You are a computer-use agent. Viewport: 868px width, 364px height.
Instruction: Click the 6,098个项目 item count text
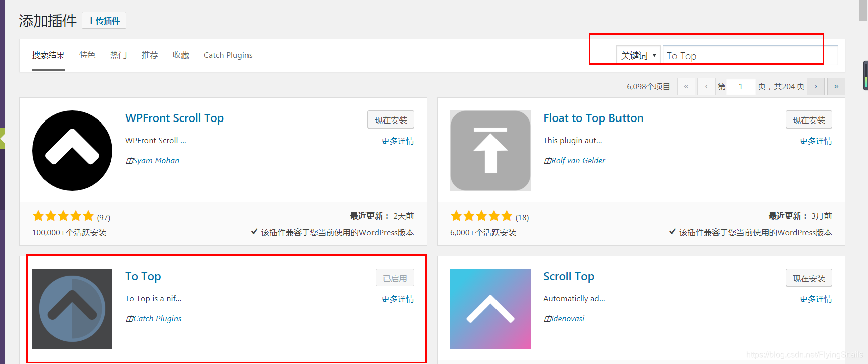648,87
